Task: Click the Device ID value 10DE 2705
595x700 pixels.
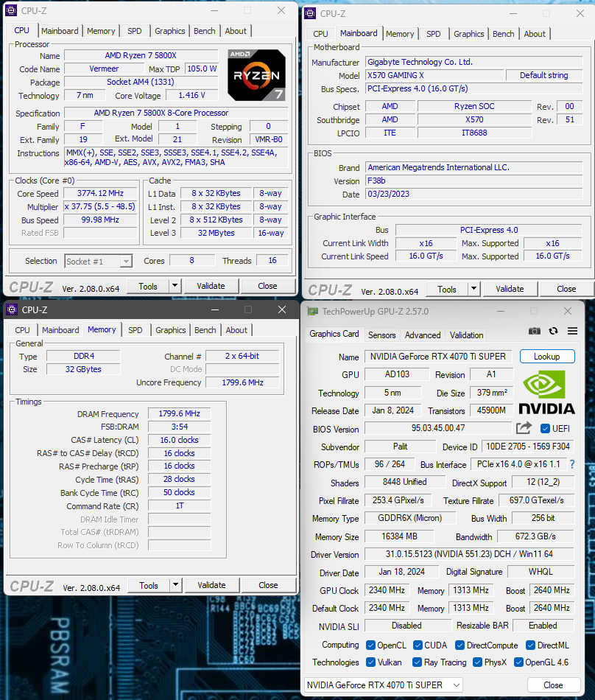Action: tap(528, 447)
